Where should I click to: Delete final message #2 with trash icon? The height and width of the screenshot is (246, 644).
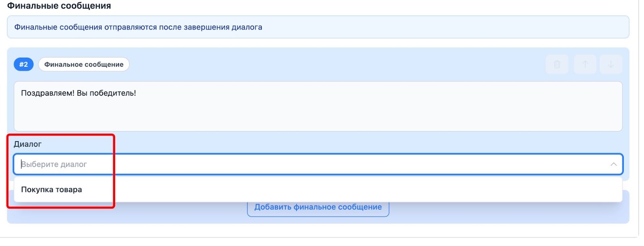click(x=557, y=65)
